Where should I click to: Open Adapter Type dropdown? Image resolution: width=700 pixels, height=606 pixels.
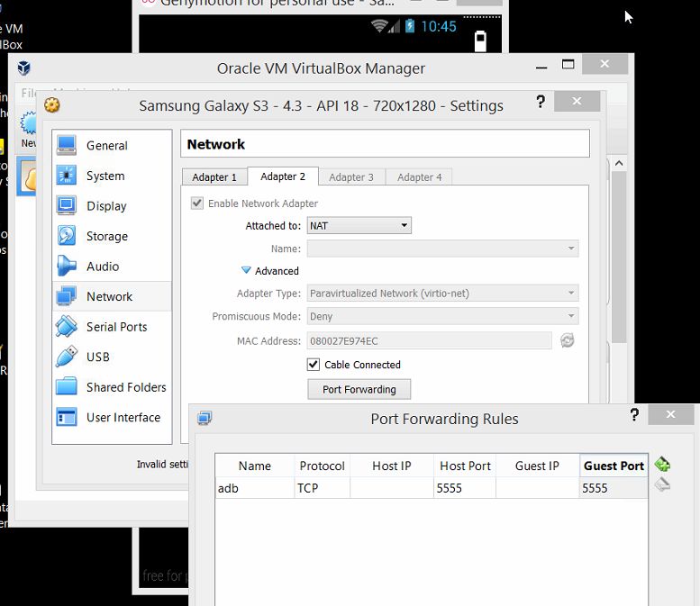(x=442, y=294)
